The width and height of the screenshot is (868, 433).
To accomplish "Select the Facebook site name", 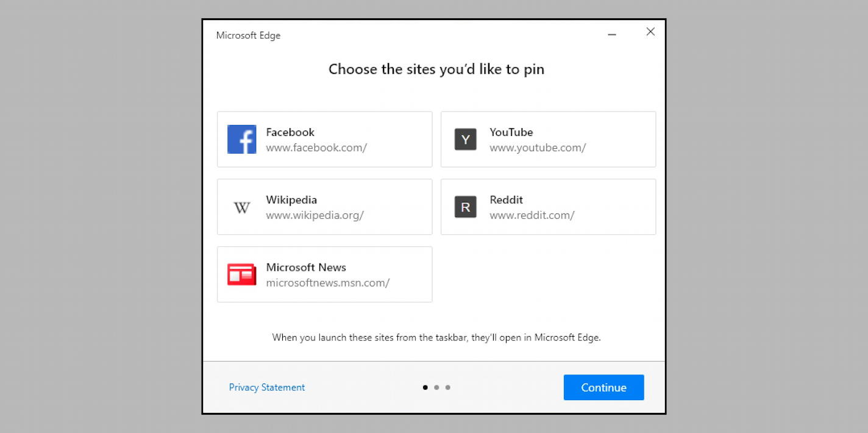I will [290, 132].
